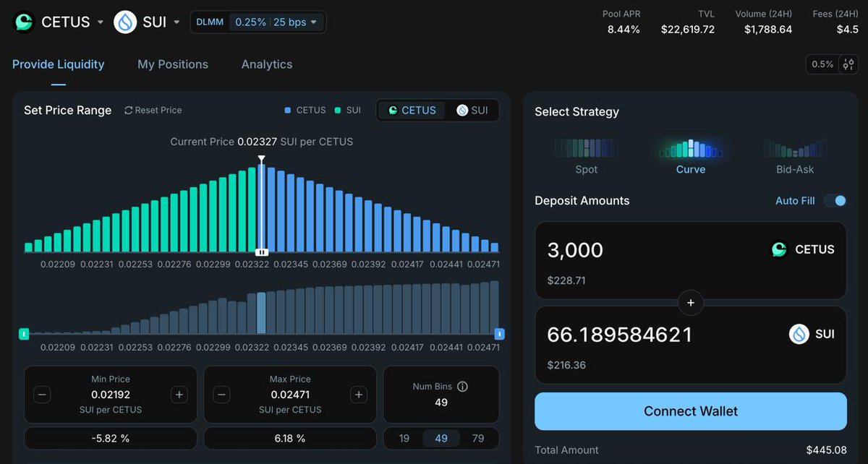Click the Volume (24H) value $1,788.64
Image resolution: width=868 pixels, height=464 pixels.
tap(768, 30)
